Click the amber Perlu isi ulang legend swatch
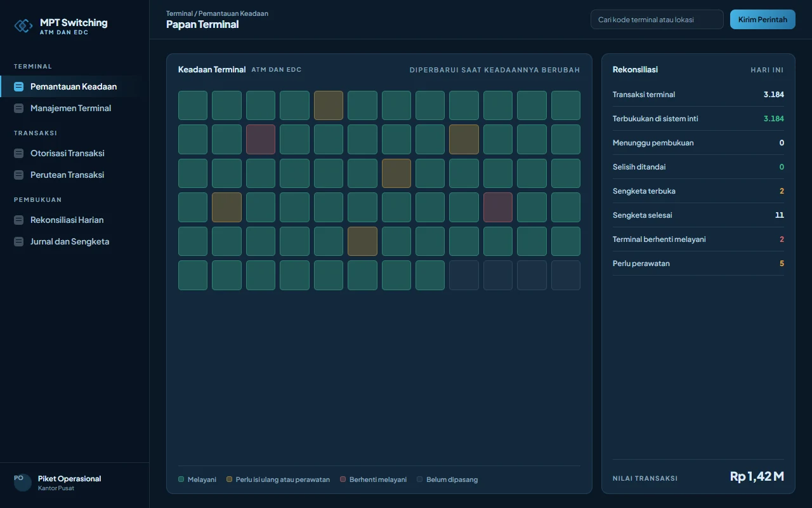Image resolution: width=812 pixels, height=508 pixels. coord(230,479)
